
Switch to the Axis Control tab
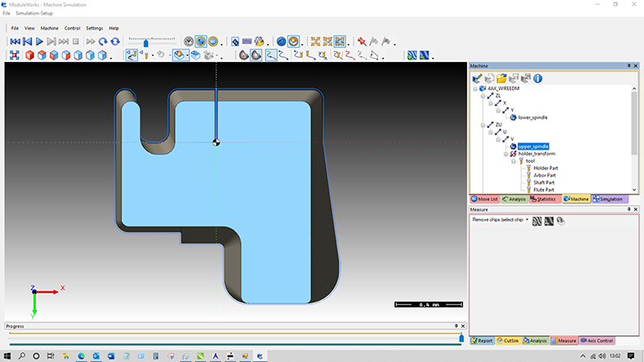tap(597, 340)
